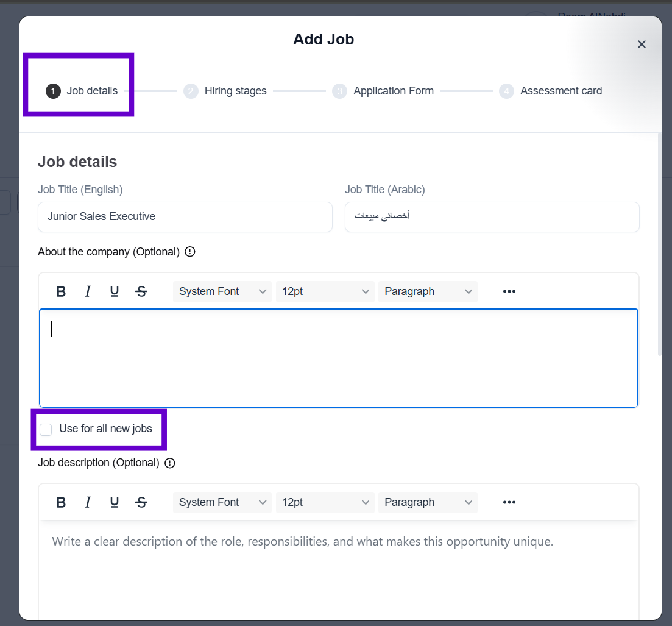Screen dimensions: 672x626
Task: Apply Italic in About the company toolbar
Action: pos(88,291)
